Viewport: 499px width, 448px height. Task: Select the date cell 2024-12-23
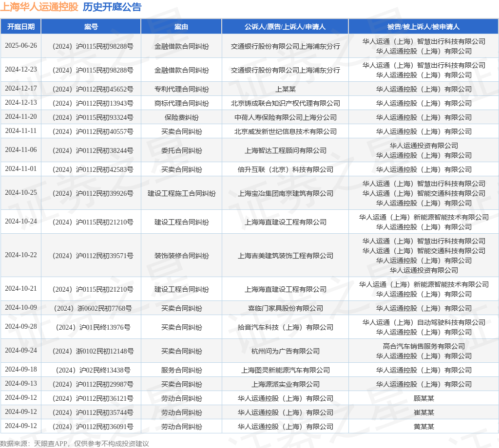point(21,69)
